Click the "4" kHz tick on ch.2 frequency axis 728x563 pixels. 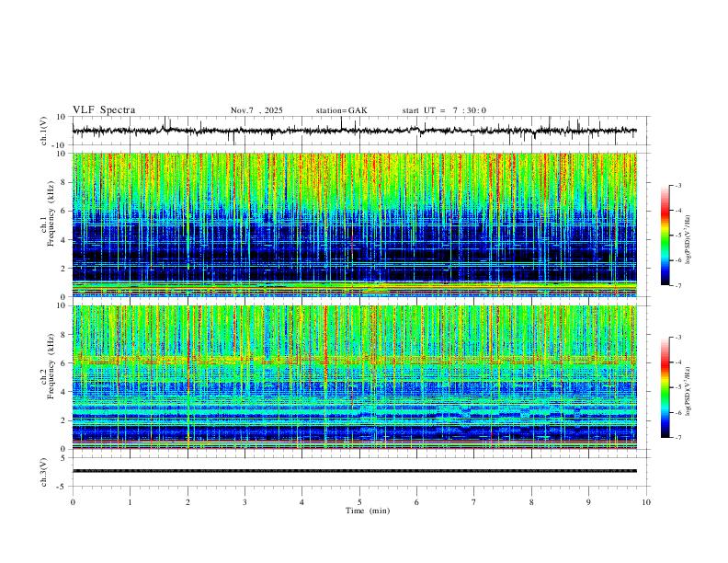pos(64,392)
